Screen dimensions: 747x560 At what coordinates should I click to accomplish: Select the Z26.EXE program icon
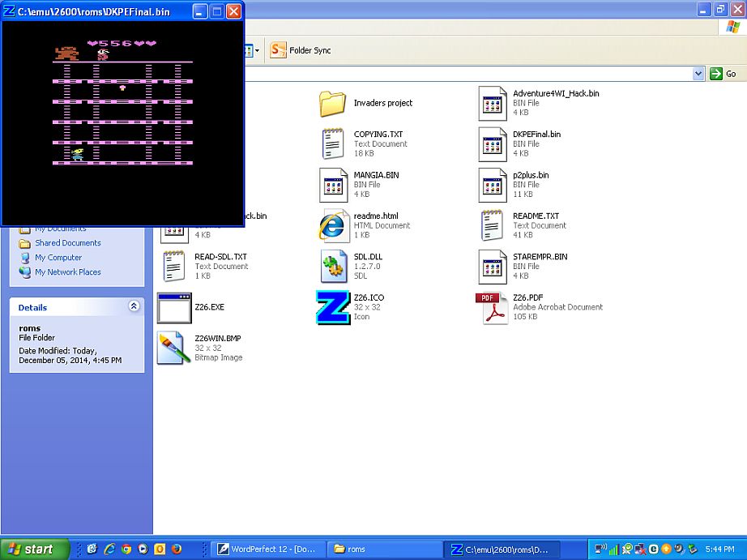(x=174, y=307)
